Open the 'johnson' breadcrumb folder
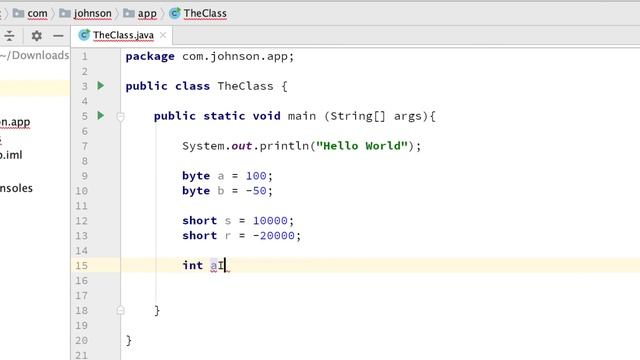This screenshot has height=360, width=640. click(x=93, y=13)
